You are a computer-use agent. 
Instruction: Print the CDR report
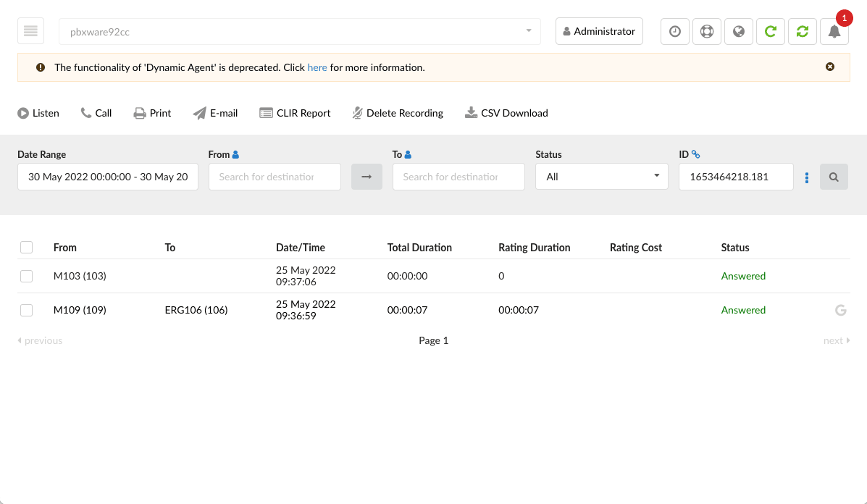[x=152, y=113]
